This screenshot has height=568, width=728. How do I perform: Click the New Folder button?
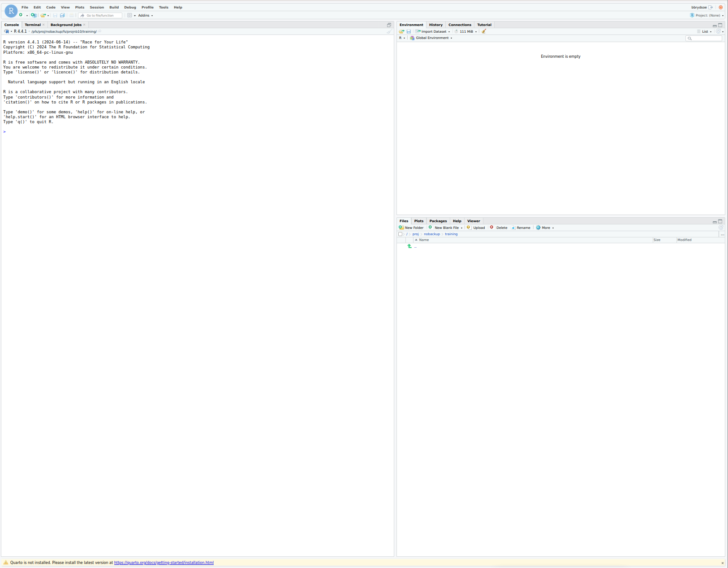(x=411, y=228)
